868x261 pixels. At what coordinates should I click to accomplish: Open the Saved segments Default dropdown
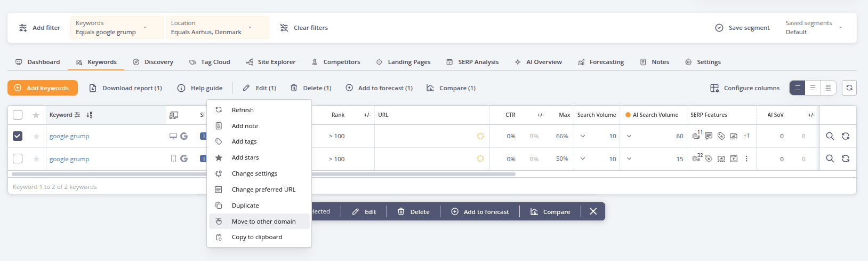point(814,27)
